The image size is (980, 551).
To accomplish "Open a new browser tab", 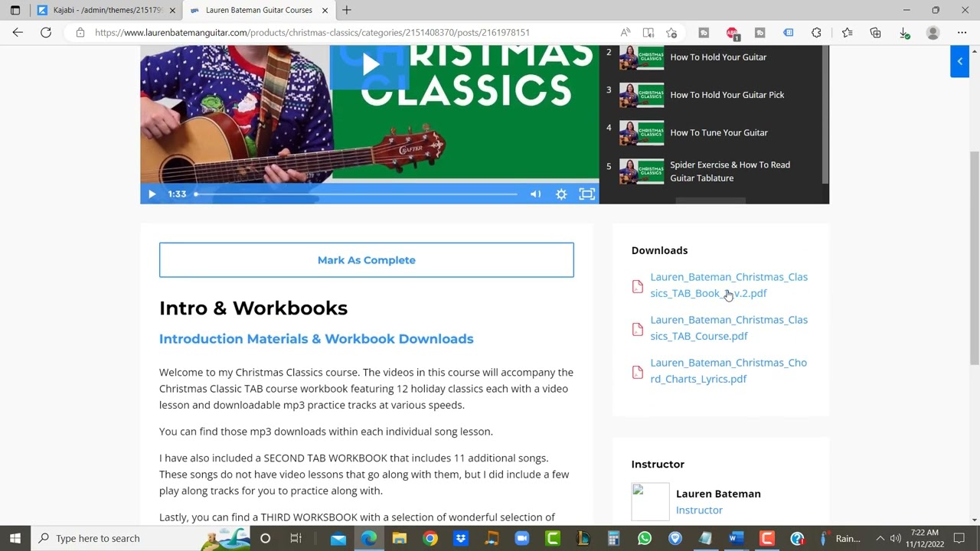I will 347,10.
